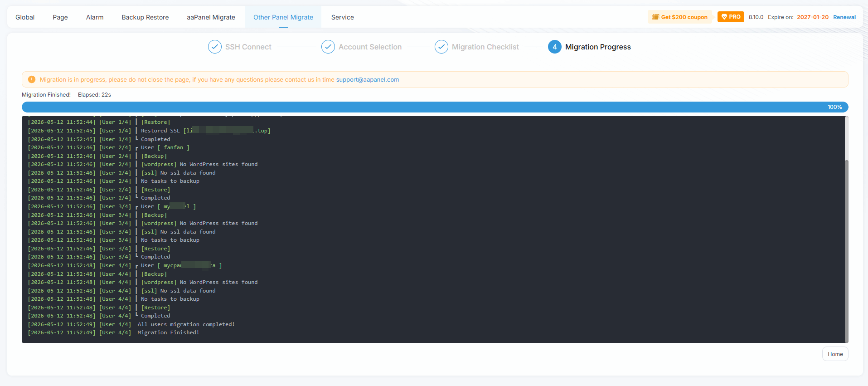This screenshot has width=868, height=386.
Task: Click the step 4 circle icon
Action: coord(555,47)
